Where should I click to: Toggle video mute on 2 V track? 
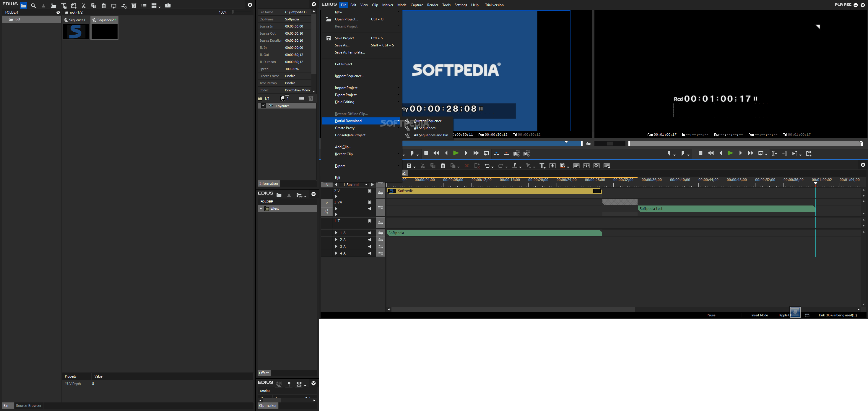tap(370, 191)
